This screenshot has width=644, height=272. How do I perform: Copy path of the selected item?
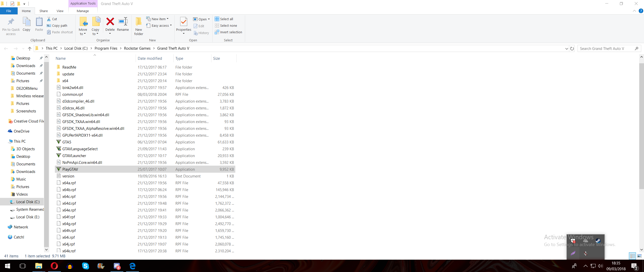point(57,25)
